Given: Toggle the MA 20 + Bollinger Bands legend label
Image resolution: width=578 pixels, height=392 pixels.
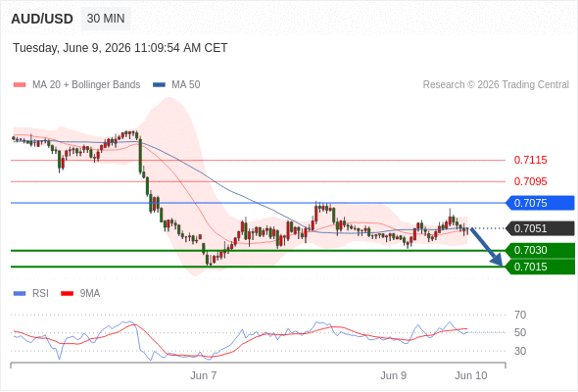Looking at the screenshot, I should [x=86, y=85].
